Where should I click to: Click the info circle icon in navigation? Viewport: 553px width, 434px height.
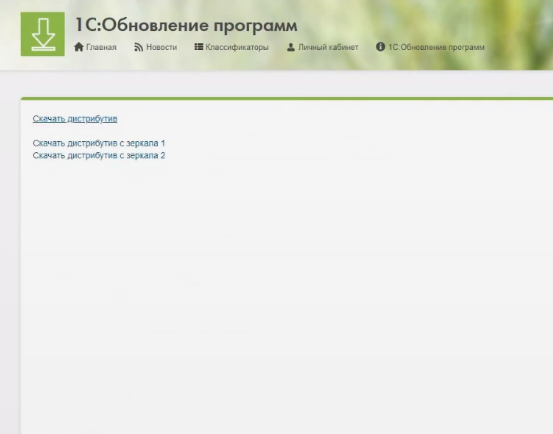coord(380,47)
